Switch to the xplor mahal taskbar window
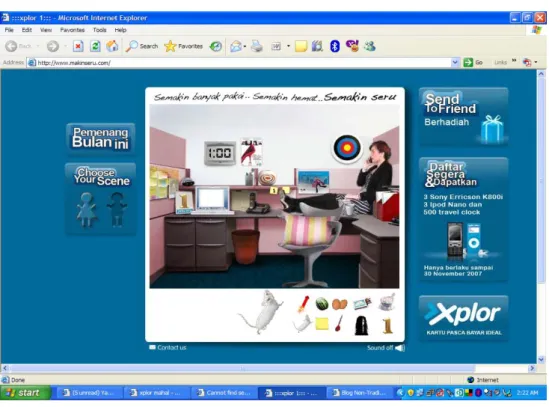 click(x=156, y=393)
